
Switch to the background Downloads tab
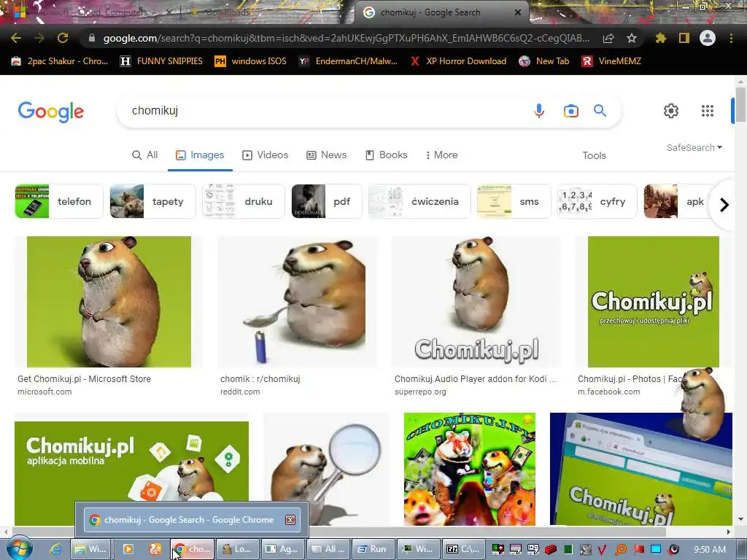226,12
